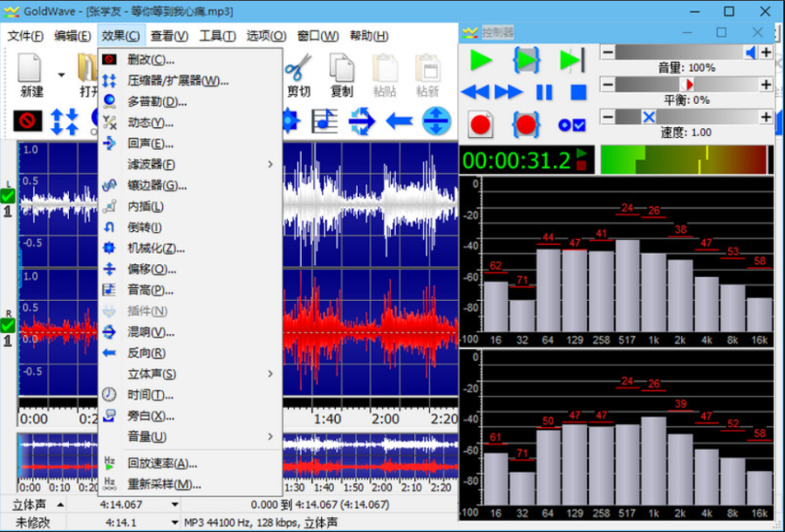
Task: Increase 音量 with its plus button
Action: point(766,52)
